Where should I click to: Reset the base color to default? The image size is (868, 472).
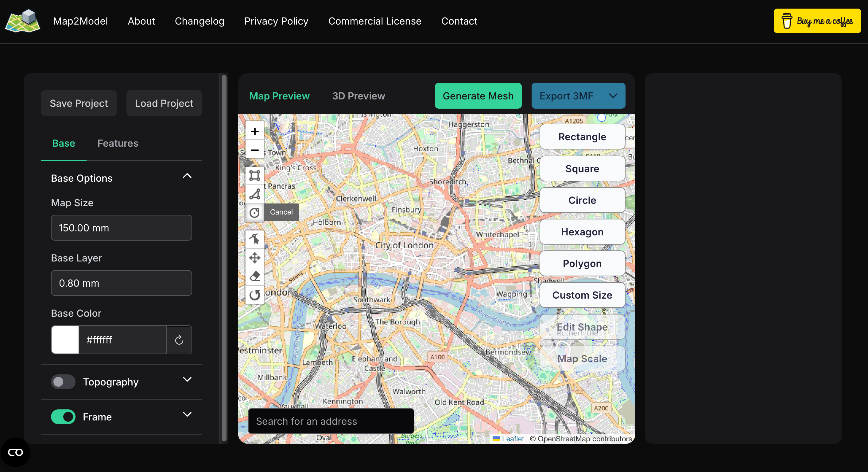tap(179, 340)
